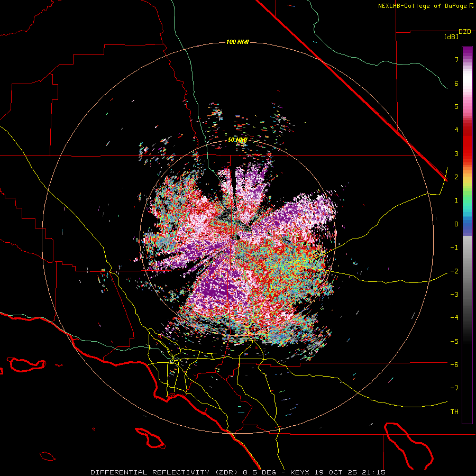Click the "19 OCT 25 21:15" timestamp
Image resolution: width=476 pixels, height=476 pixels.
coord(350,472)
